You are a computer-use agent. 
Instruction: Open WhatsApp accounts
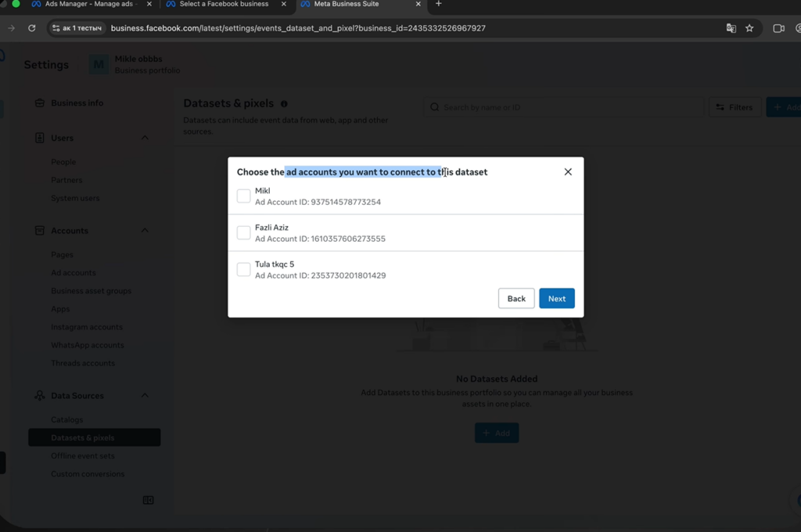click(88, 345)
